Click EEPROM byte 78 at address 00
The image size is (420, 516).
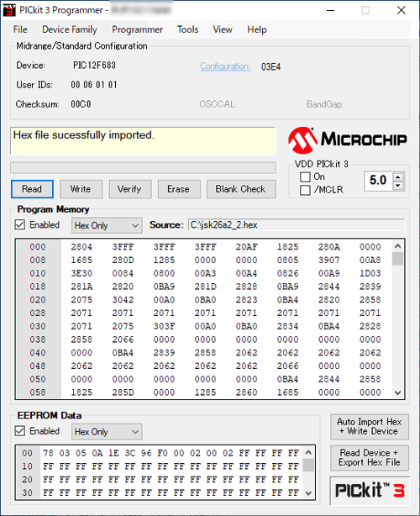click(48, 453)
